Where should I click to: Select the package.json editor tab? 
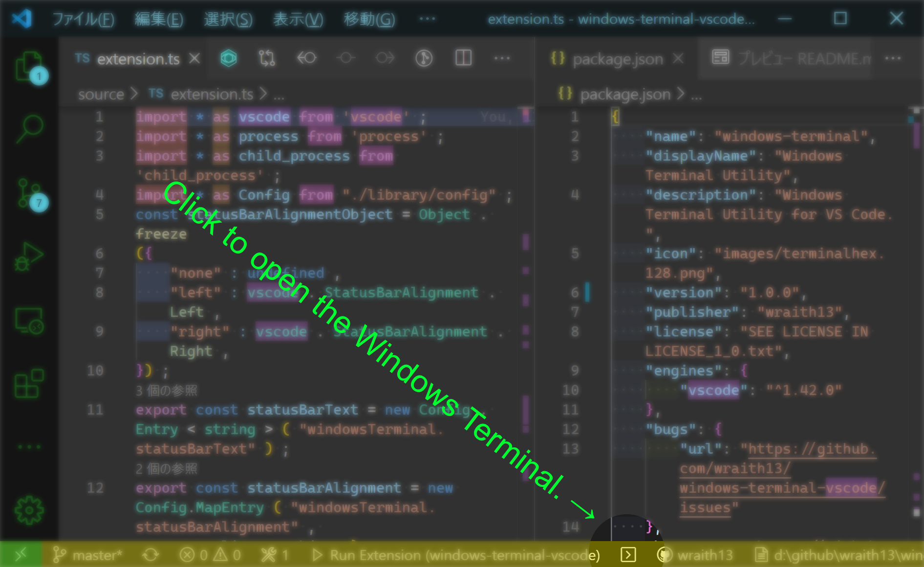[617, 59]
